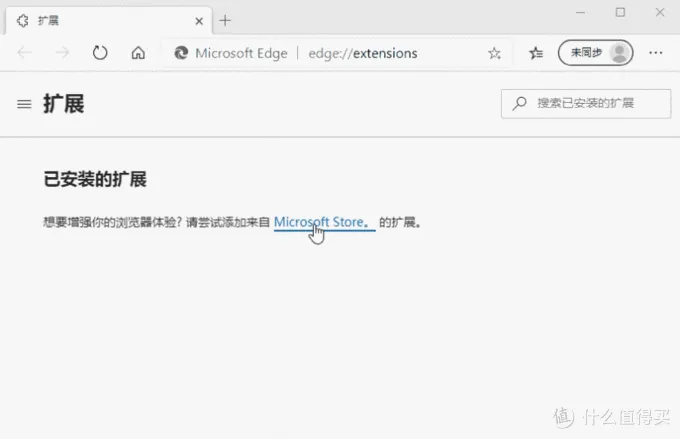Select the 扩展 browser tab
Viewport: 680px width, 439px height.
pos(109,20)
